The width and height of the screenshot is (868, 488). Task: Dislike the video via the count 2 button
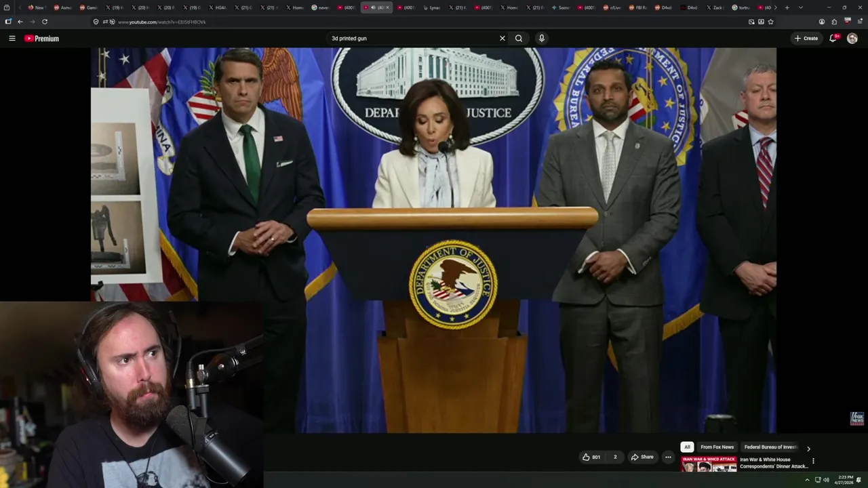pos(615,457)
